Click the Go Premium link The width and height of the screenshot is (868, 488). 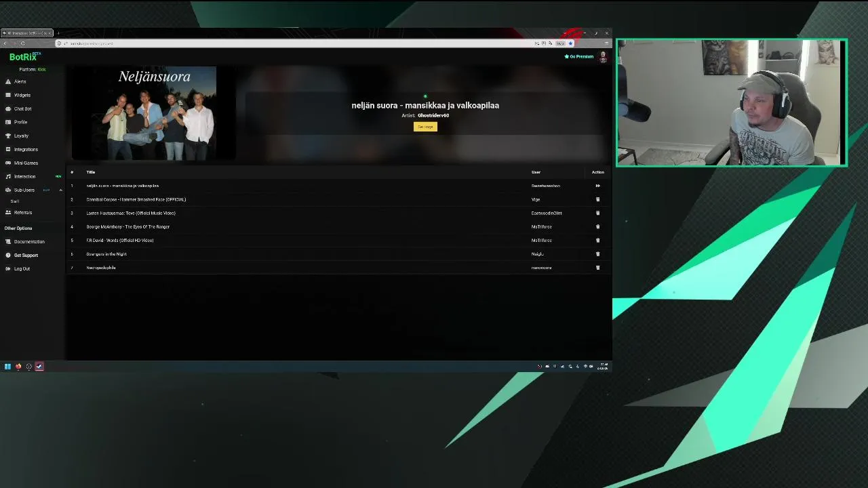(579, 56)
